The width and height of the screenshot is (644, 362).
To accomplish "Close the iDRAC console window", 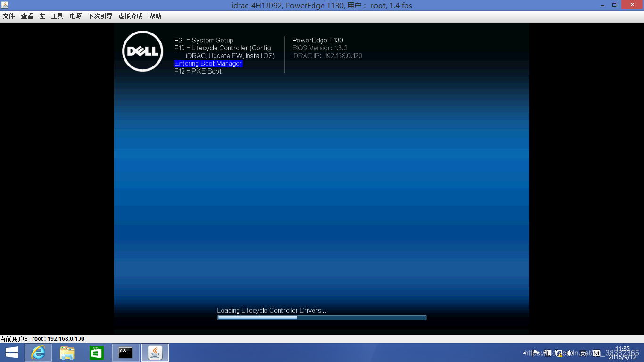I will click(632, 5).
